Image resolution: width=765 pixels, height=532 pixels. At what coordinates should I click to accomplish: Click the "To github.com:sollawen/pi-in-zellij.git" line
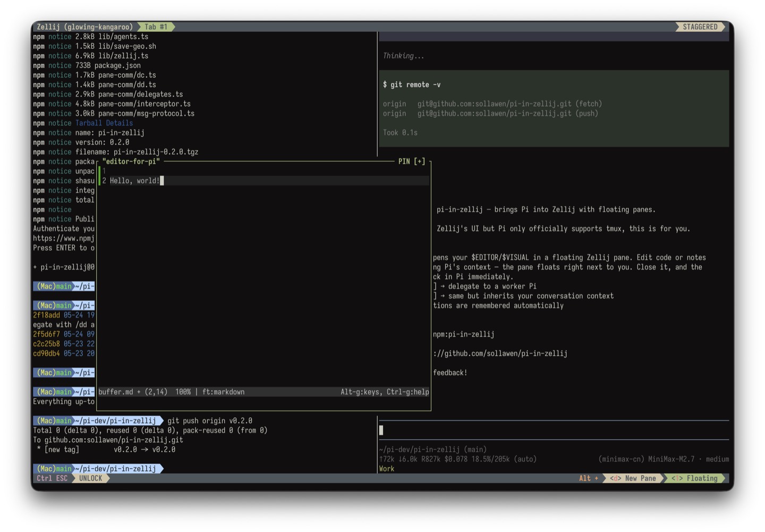[x=108, y=440]
